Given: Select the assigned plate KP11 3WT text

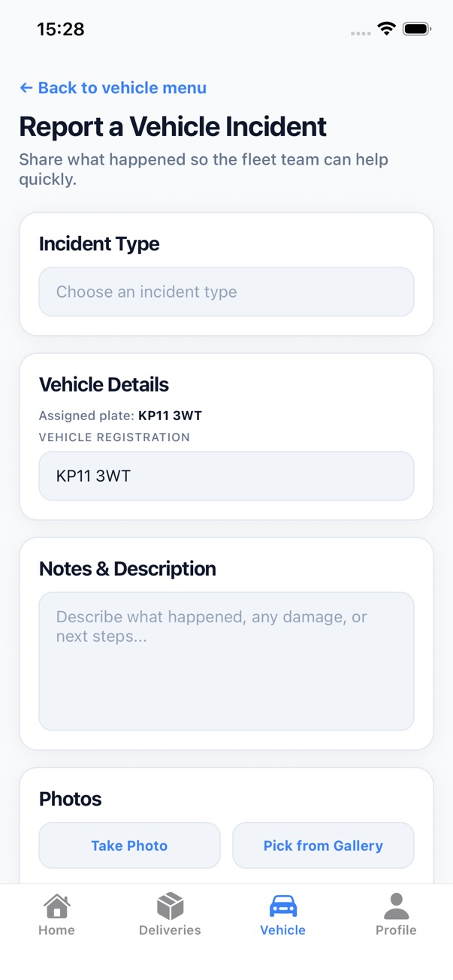Looking at the screenshot, I should tap(122, 416).
